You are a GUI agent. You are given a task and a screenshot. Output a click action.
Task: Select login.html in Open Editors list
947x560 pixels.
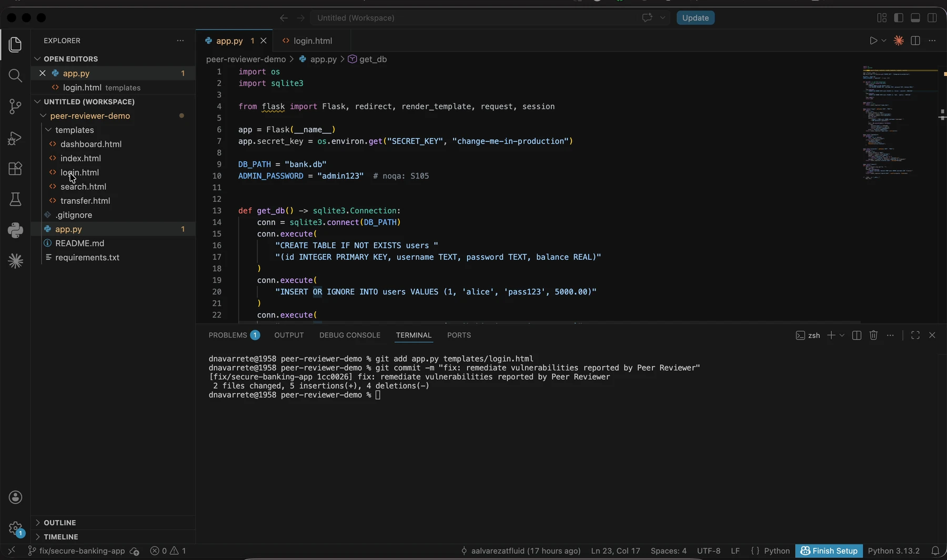(113, 87)
